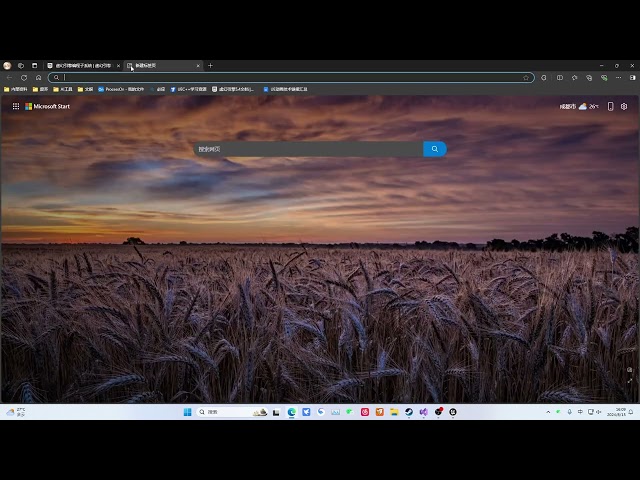The image size is (640, 480).
Task: Open a new tab with plus button
Action: [x=210, y=65]
